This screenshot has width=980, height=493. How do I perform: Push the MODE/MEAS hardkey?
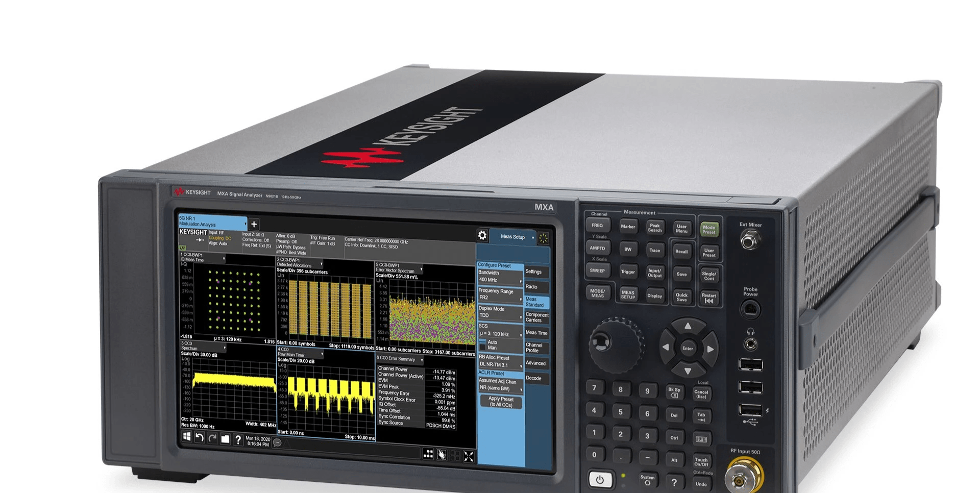point(597,293)
